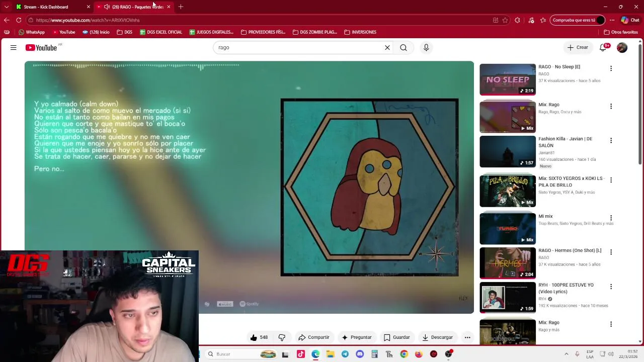Screen dimensions: 644x362
Task: Click the Crear button
Action: click(577, 47)
